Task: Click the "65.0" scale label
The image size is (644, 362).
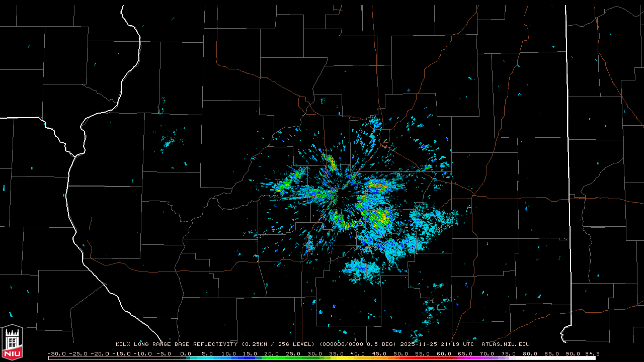Action: [x=465, y=353]
